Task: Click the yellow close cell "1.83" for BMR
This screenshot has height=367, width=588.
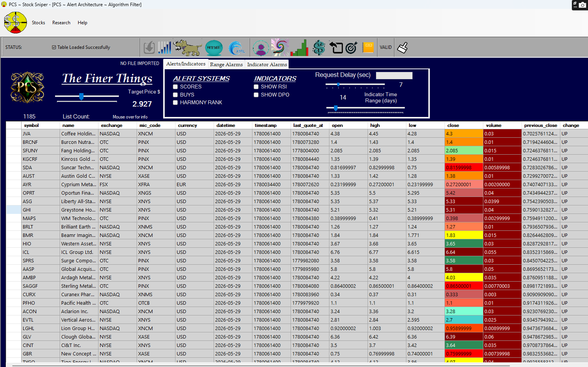Action: pyautogui.click(x=464, y=235)
